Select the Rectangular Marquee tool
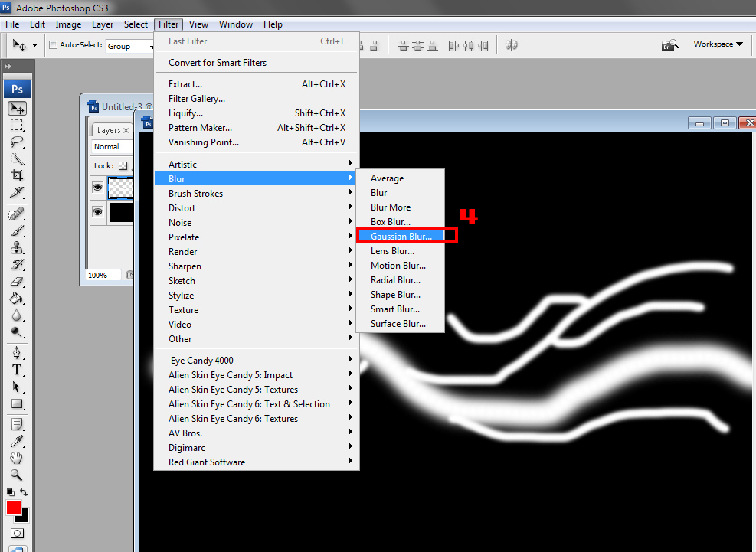This screenshot has height=552, width=756. [17, 126]
